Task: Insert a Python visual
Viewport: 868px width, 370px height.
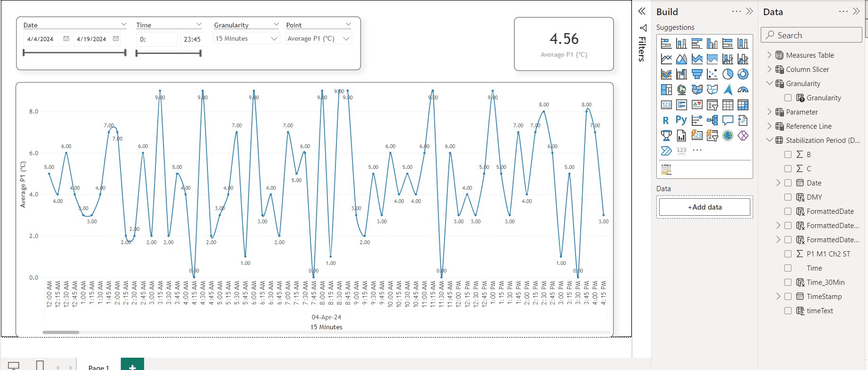Action: click(681, 120)
